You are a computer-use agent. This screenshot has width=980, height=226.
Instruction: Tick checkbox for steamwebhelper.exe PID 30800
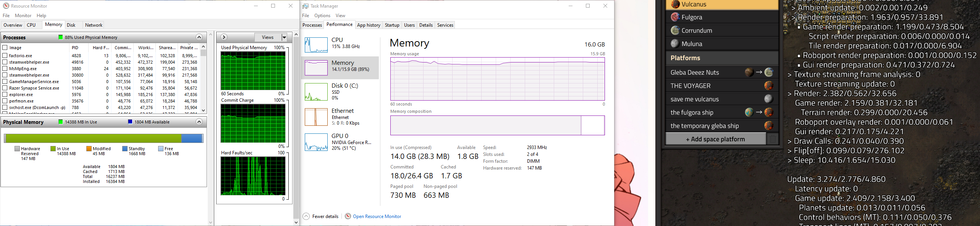5,75
